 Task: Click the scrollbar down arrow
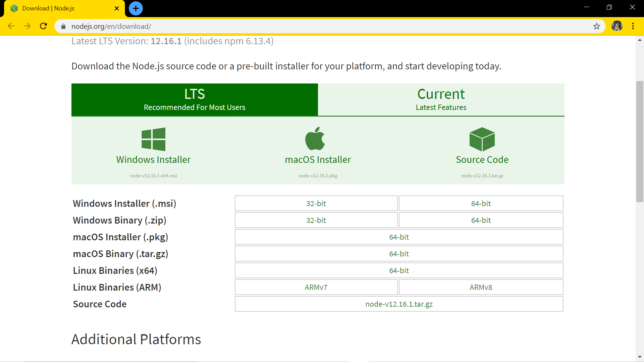640,357
